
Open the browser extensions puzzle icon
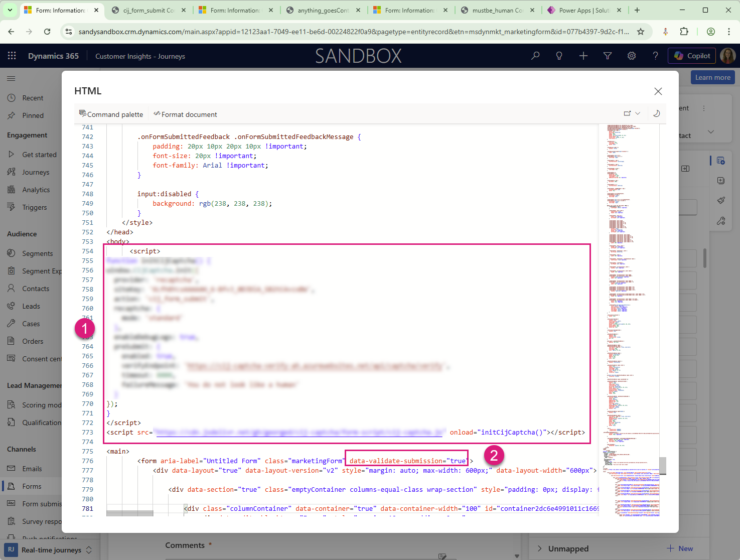(684, 32)
